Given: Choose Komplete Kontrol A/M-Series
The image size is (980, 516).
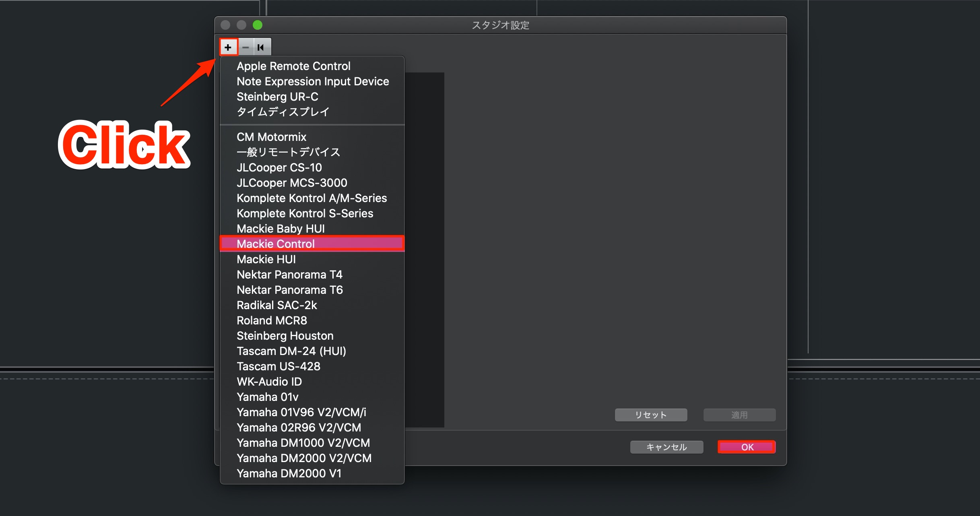Looking at the screenshot, I should [312, 198].
